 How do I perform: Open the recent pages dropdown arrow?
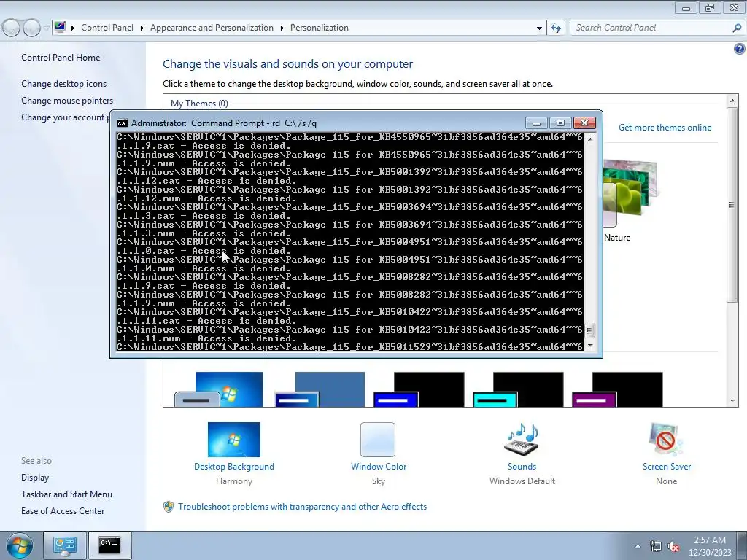[x=46, y=28]
